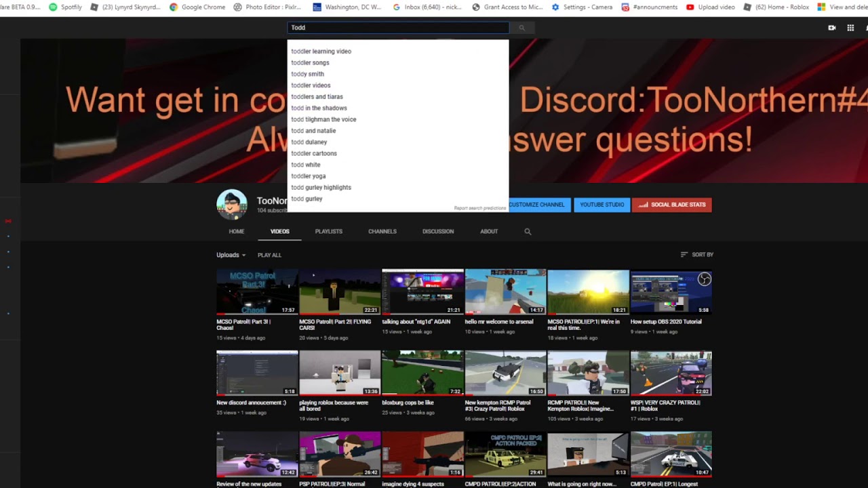Open the #announcments bookmark

point(649,7)
